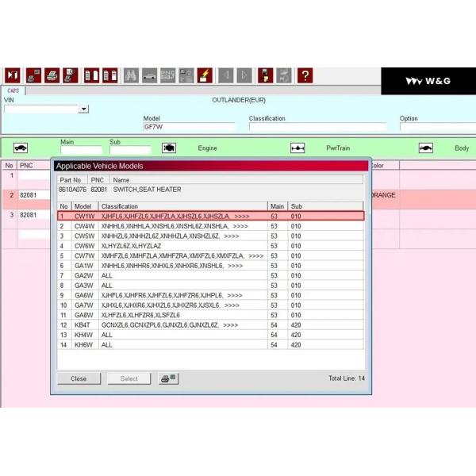Click the exit application toolbar icon
The width and height of the screenshot is (476, 476).
click(13, 75)
